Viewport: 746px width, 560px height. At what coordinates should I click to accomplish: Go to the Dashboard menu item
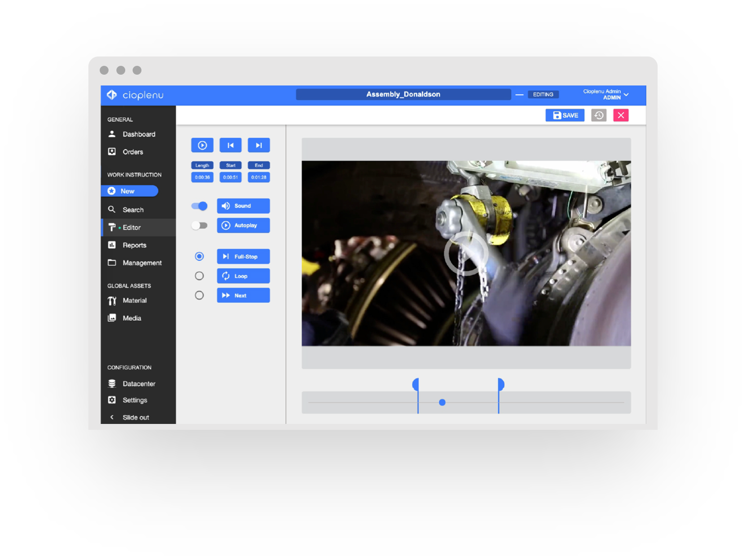[138, 134]
